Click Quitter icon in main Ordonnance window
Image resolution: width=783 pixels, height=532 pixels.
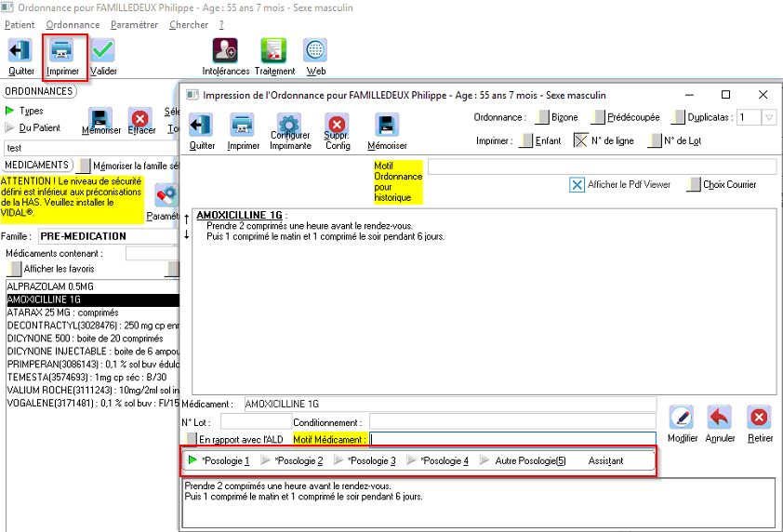point(20,50)
